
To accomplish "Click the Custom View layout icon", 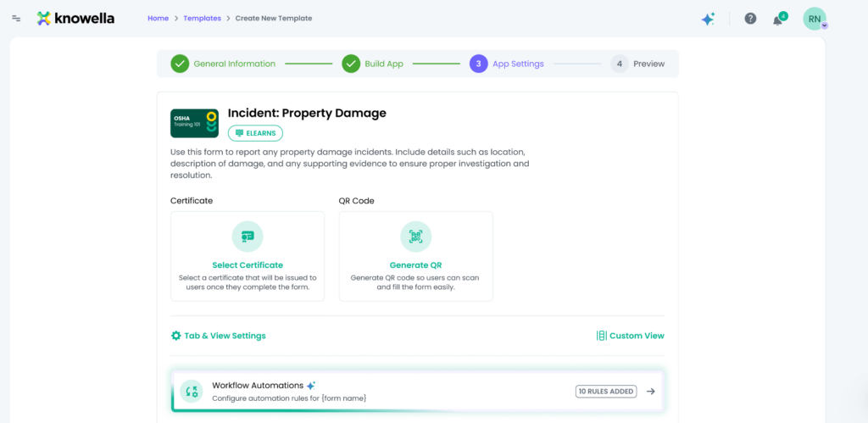I will pos(602,336).
